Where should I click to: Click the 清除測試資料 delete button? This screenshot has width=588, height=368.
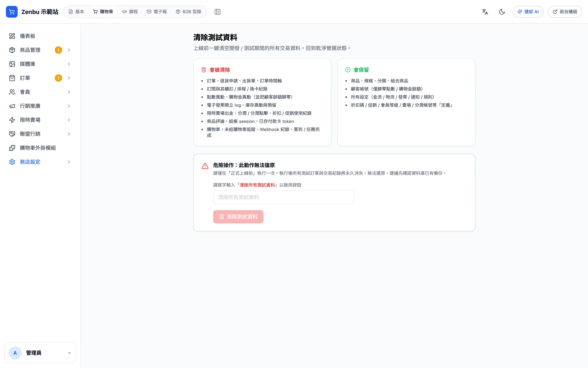point(238,217)
